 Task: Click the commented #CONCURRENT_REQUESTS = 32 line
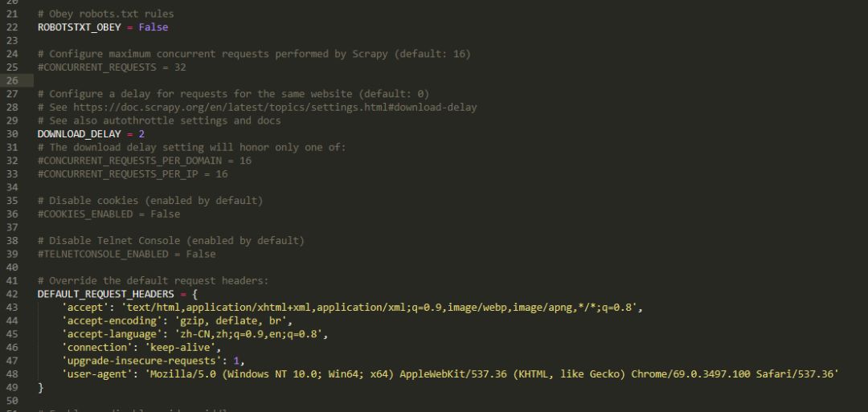point(112,67)
